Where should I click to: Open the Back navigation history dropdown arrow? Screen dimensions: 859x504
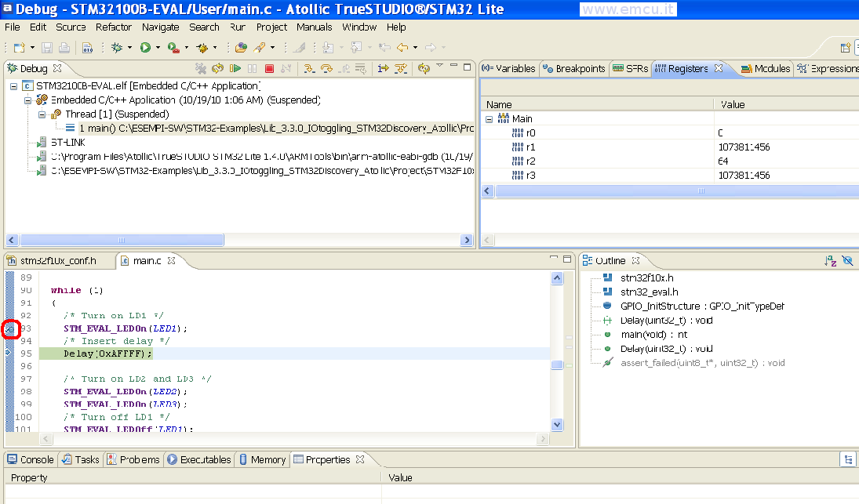coord(415,48)
